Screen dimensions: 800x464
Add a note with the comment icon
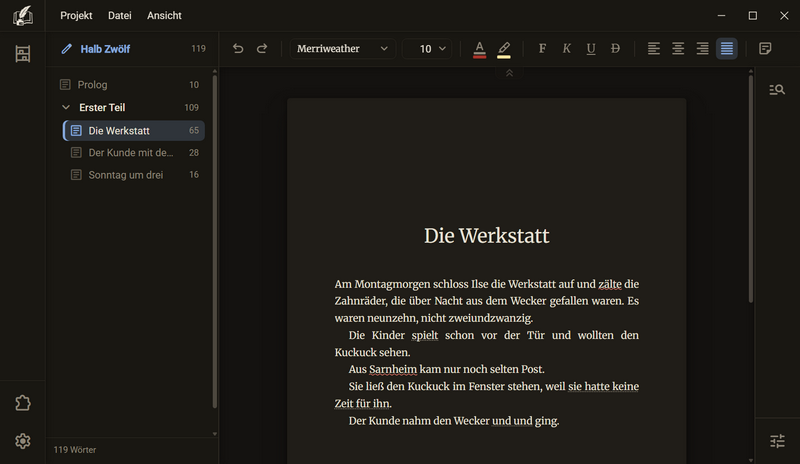coord(765,48)
